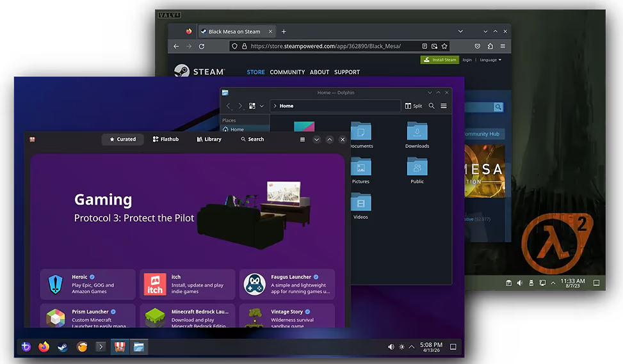623x364 pixels.
Task: Expand the chevron before Home breadcrumb
Action: pyautogui.click(x=275, y=106)
